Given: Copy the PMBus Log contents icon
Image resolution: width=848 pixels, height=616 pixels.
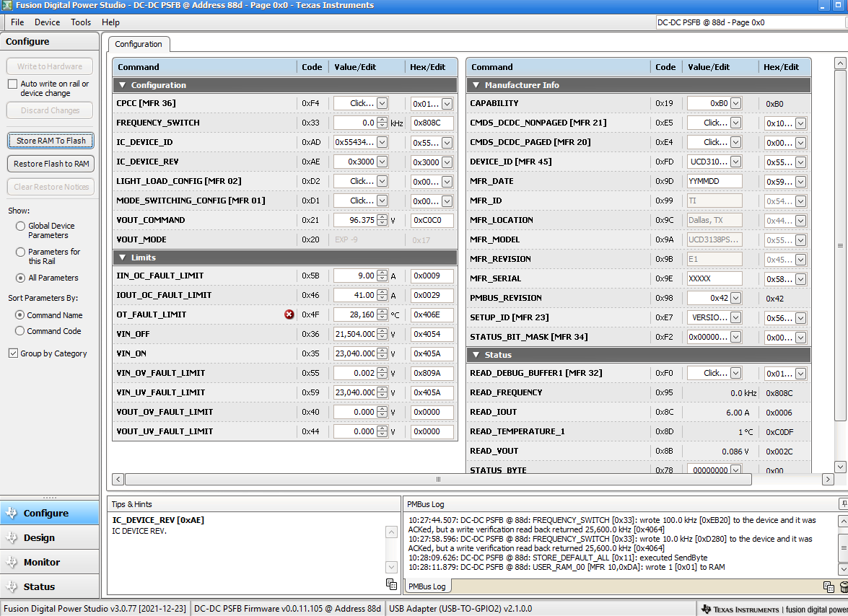Looking at the screenshot, I should (829, 587).
